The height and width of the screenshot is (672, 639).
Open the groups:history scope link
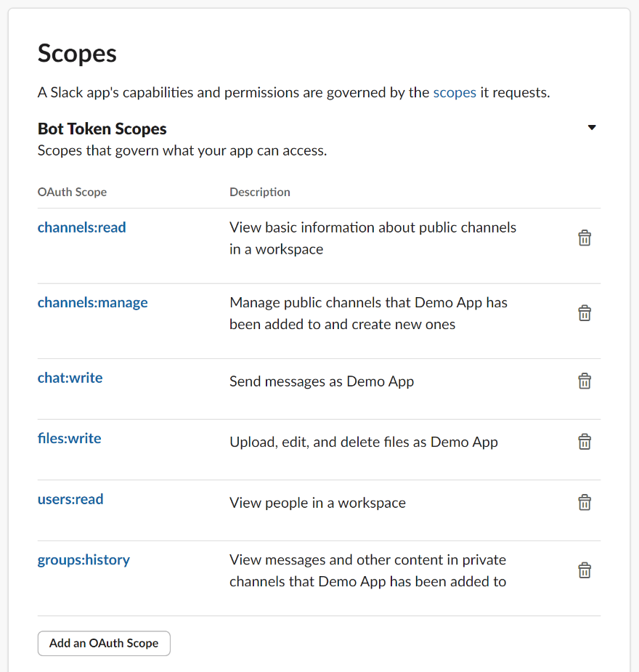tap(84, 559)
